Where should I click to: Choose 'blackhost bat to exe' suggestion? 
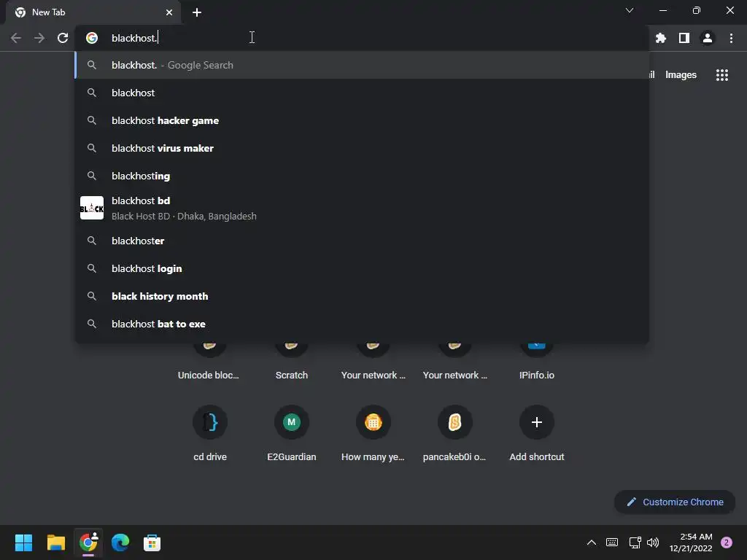point(362,324)
